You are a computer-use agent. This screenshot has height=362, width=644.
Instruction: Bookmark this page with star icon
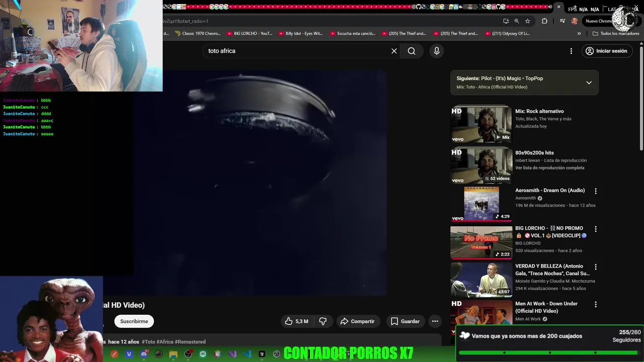pyautogui.click(x=527, y=21)
